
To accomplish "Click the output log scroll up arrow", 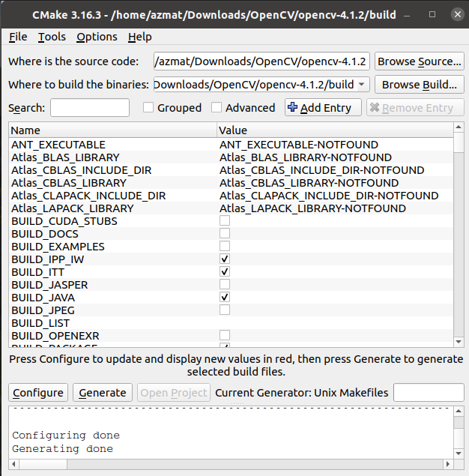I will click(x=459, y=412).
